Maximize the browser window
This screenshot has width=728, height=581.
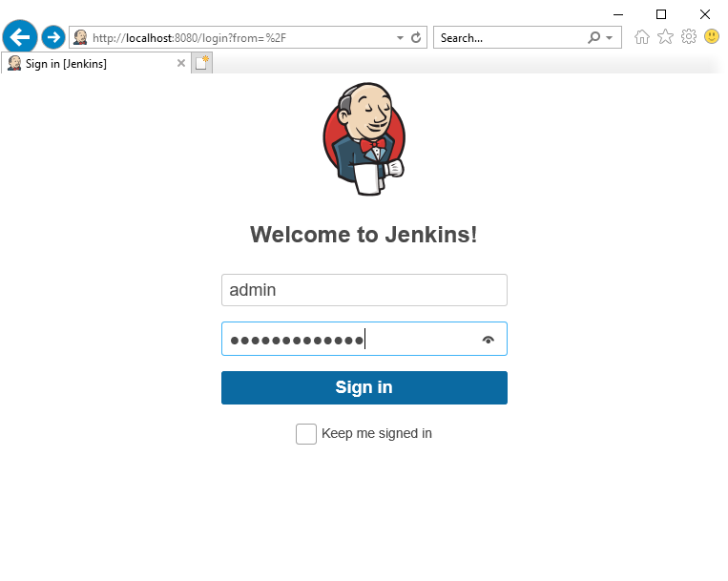(661, 14)
